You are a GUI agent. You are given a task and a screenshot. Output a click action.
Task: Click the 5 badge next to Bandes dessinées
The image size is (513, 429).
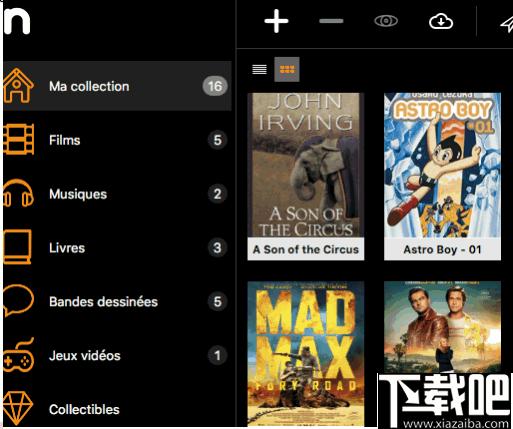point(217,302)
